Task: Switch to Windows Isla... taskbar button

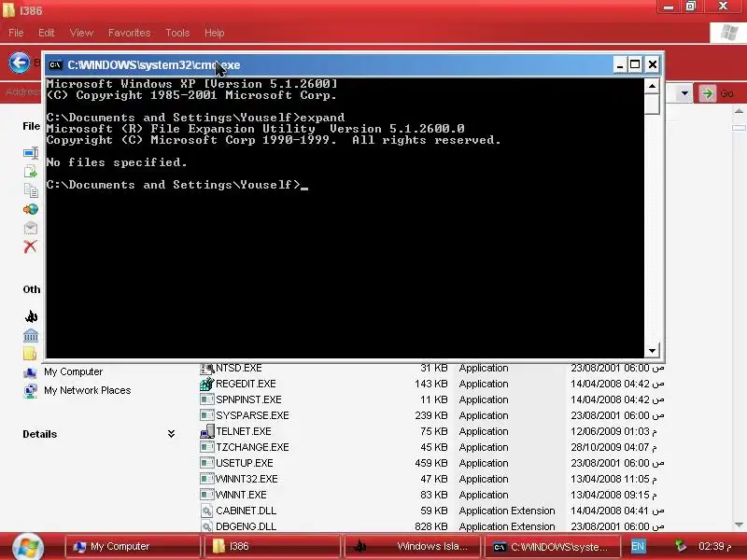Action: point(413,546)
